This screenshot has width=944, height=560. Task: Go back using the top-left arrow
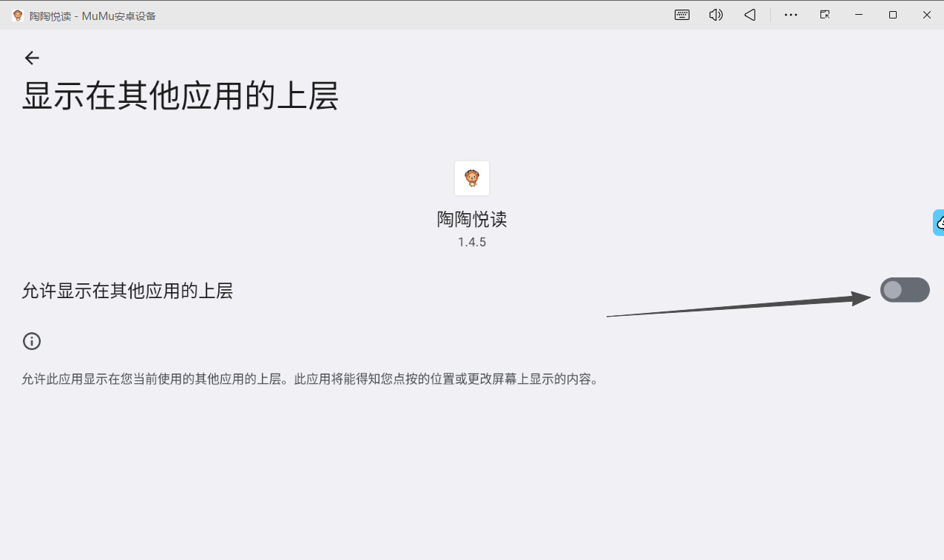(x=32, y=57)
